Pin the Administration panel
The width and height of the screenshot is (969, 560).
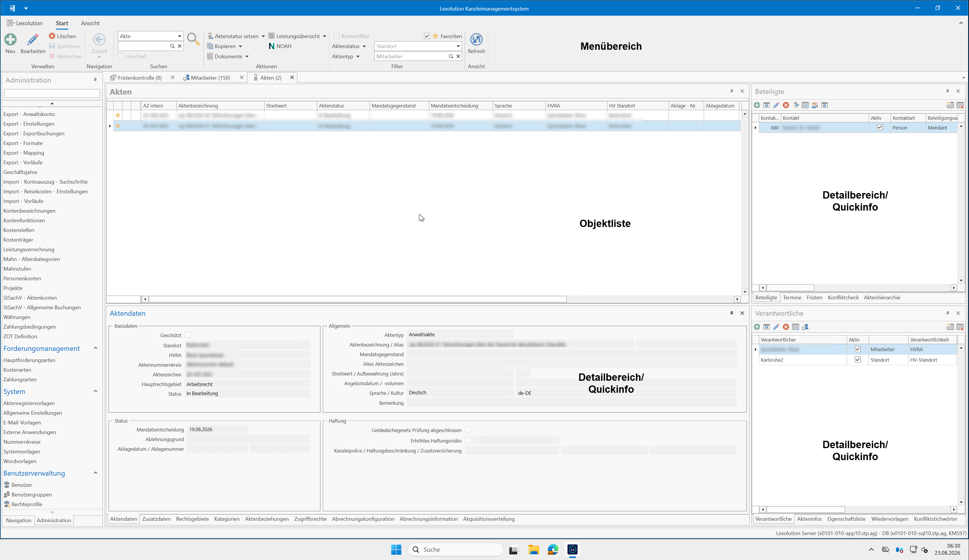pyautogui.click(x=95, y=80)
